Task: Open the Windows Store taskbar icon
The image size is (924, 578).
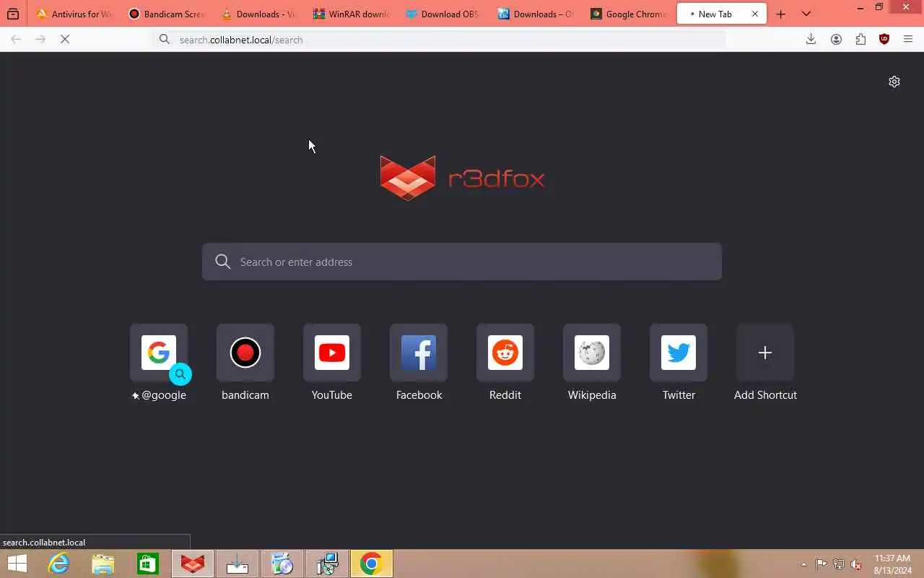Action: pyautogui.click(x=148, y=564)
